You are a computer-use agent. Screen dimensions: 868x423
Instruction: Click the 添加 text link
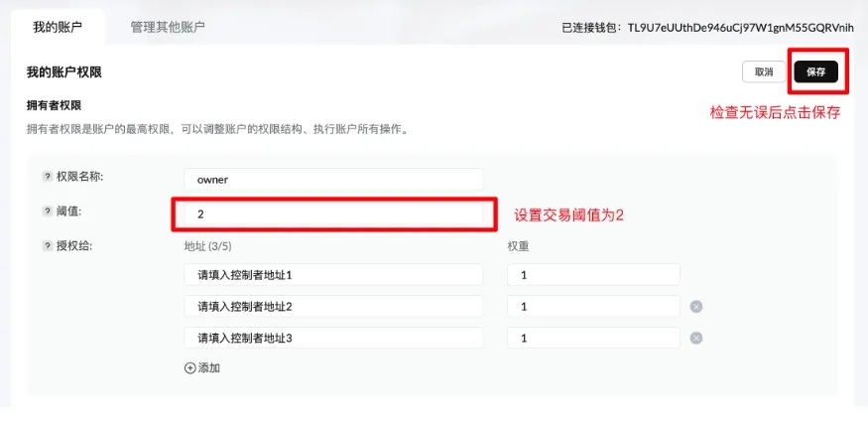point(209,367)
